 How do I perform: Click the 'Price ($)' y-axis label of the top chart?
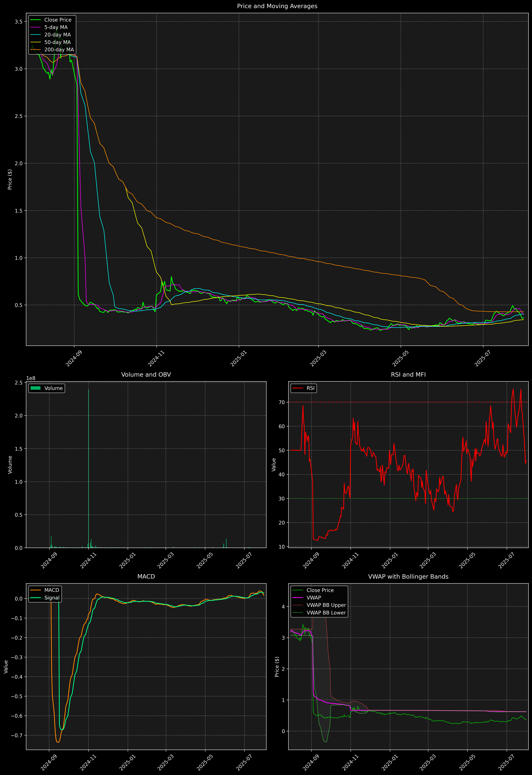(x=10, y=179)
